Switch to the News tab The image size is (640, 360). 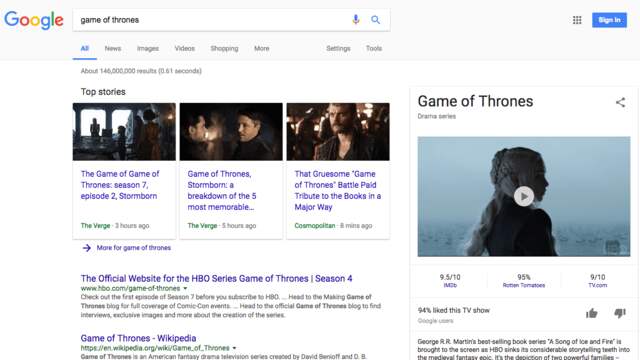(113, 48)
